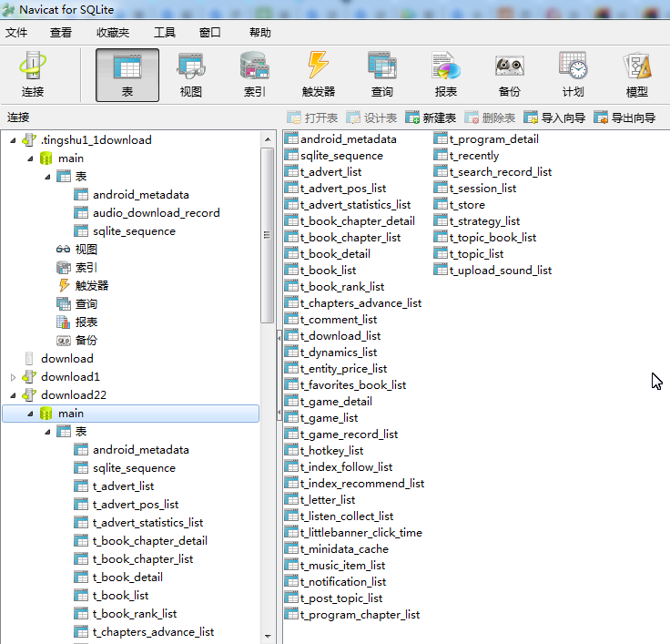This screenshot has height=644, width=670.
Task: Collapse the .tingshu1_1download connection node
Action: [x=13, y=140]
